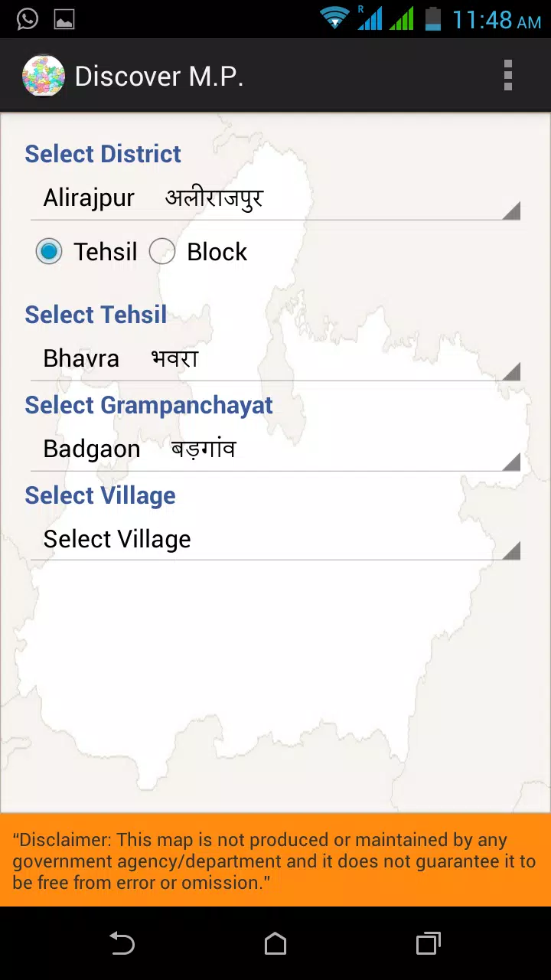Open the Badgaon grampanchayat dropdown
Image resolution: width=551 pixels, height=980 pixels.
pos(275,449)
